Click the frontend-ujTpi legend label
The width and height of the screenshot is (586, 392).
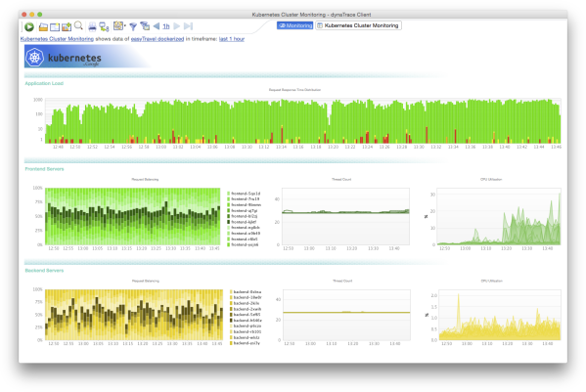(x=245, y=210)
